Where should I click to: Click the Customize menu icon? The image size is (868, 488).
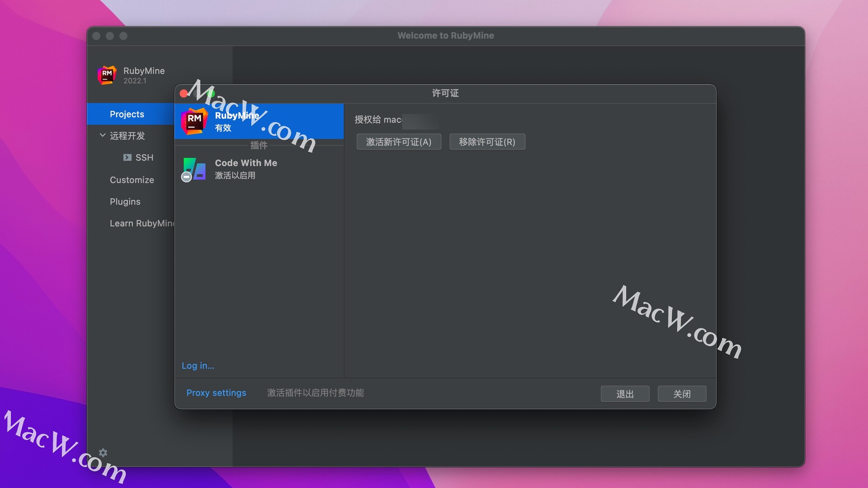[x=131, y=179]
